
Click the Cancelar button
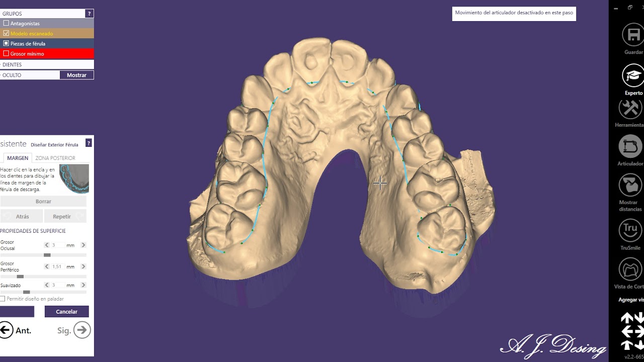(x=66, y=311)
